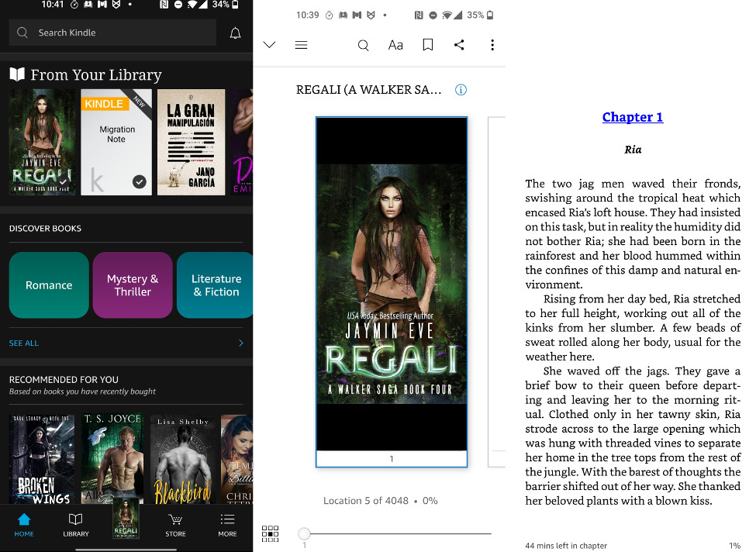Browse the Romance category button

coord(48,285)
